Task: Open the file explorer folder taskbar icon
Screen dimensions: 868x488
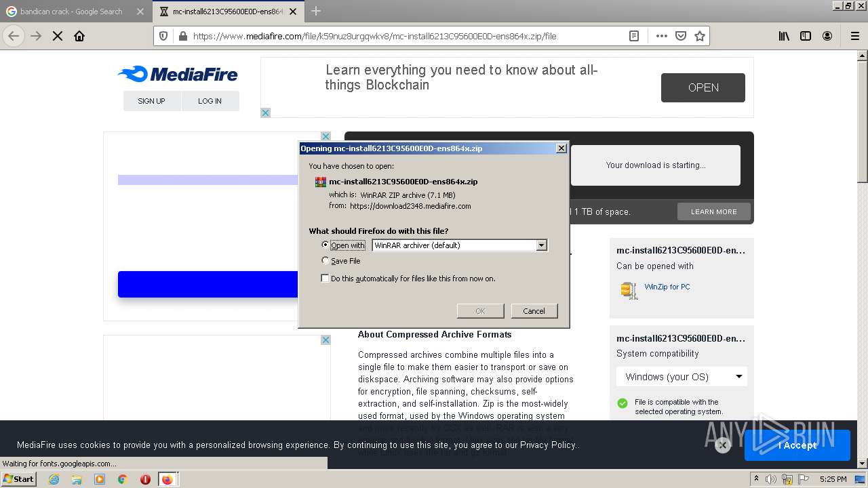Action: coord(77,479)
